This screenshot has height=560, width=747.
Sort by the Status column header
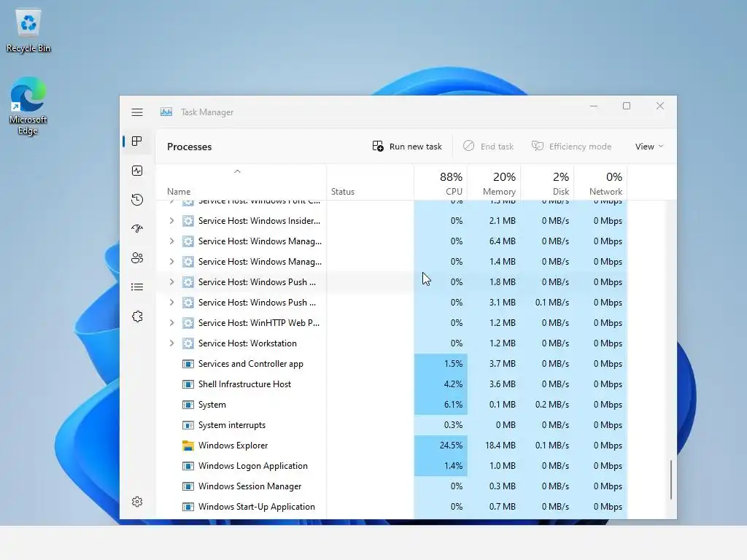tap(370, 183)
